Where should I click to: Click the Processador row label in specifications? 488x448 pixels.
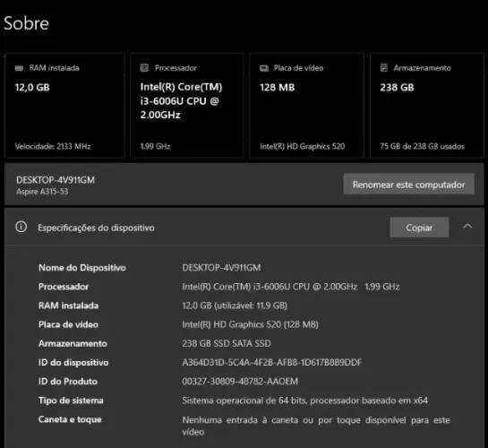tap(64, 287)
